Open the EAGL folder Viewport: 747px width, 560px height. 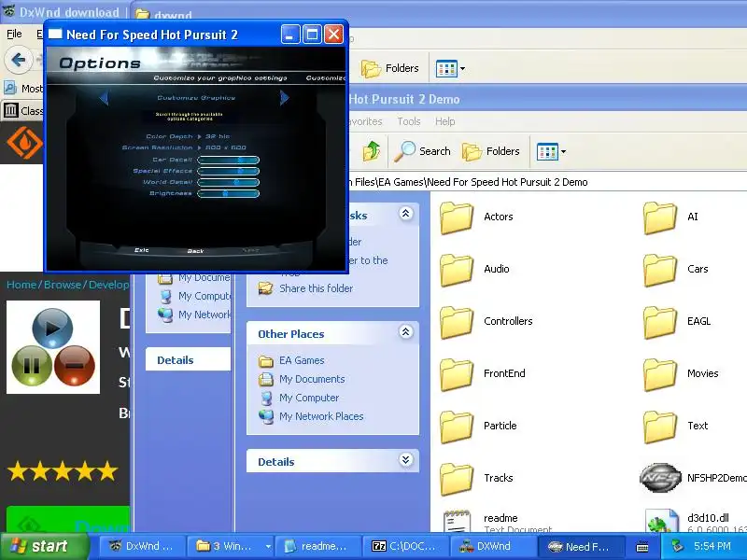(677, 322)
